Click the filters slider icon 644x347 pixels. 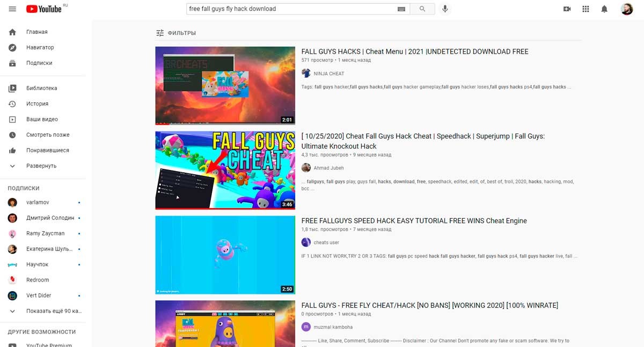coord(160,33)
